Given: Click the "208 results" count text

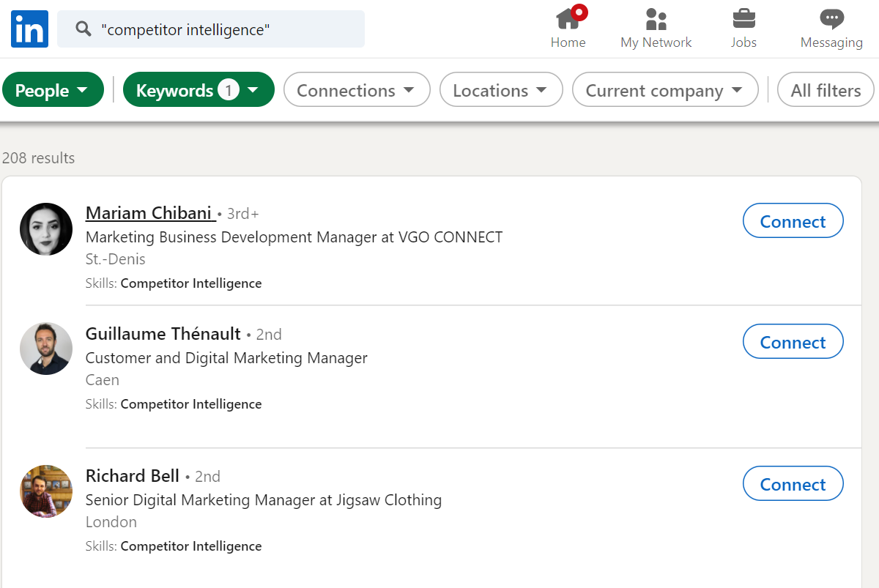Looking at the screenshot, I should click(x=38, y=157).
